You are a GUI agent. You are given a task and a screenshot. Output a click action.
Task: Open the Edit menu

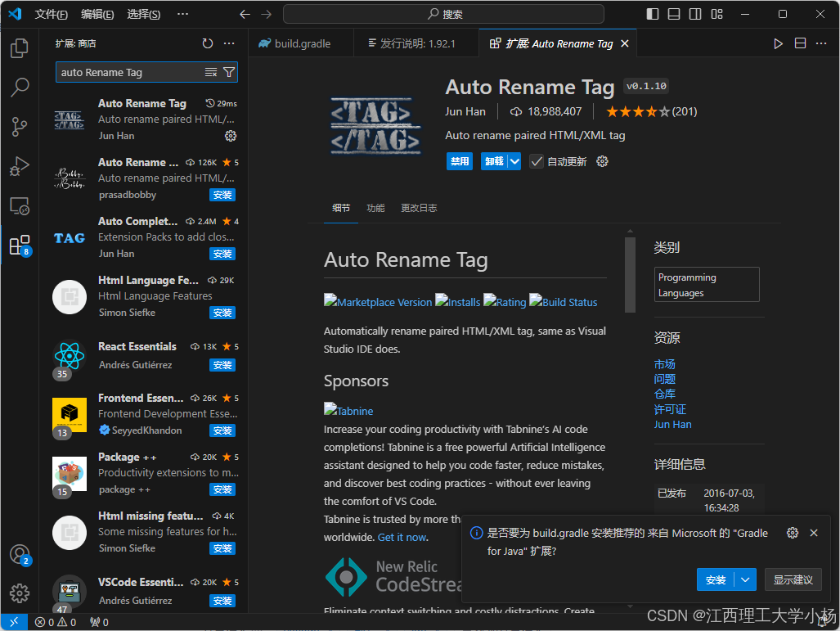click(x=97, y=15)
